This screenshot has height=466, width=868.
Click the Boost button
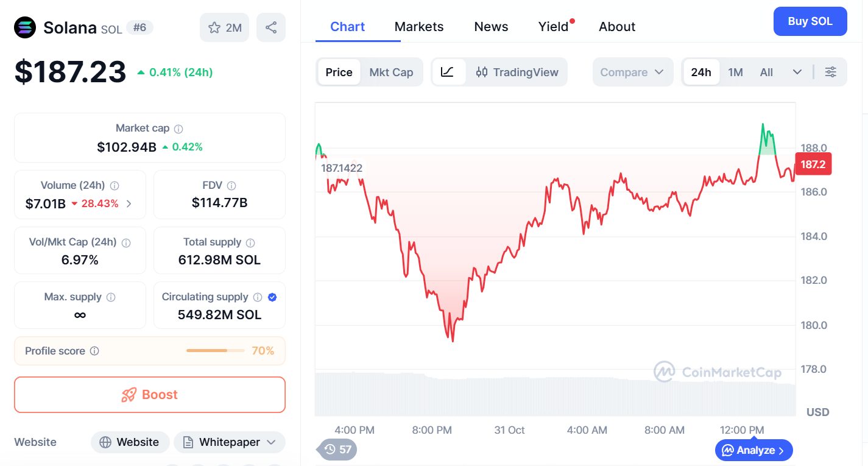pyautogui.click(x=150, y=395)
